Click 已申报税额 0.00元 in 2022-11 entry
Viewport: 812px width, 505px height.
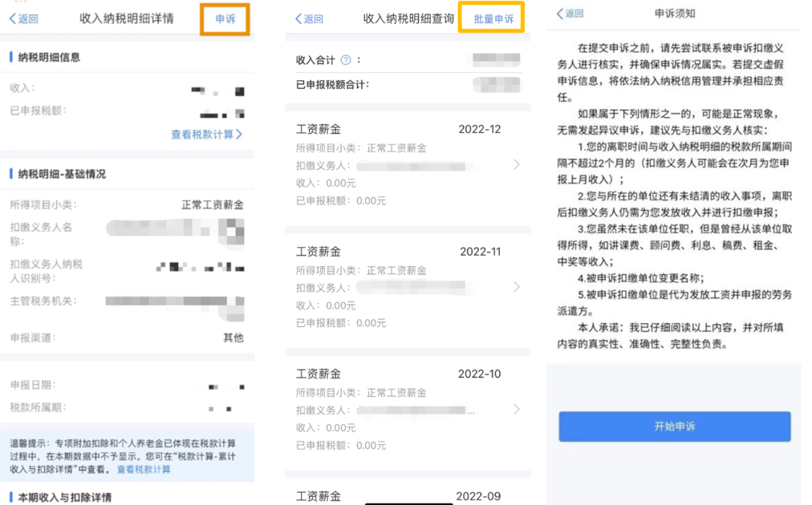[x=341, y=323]
